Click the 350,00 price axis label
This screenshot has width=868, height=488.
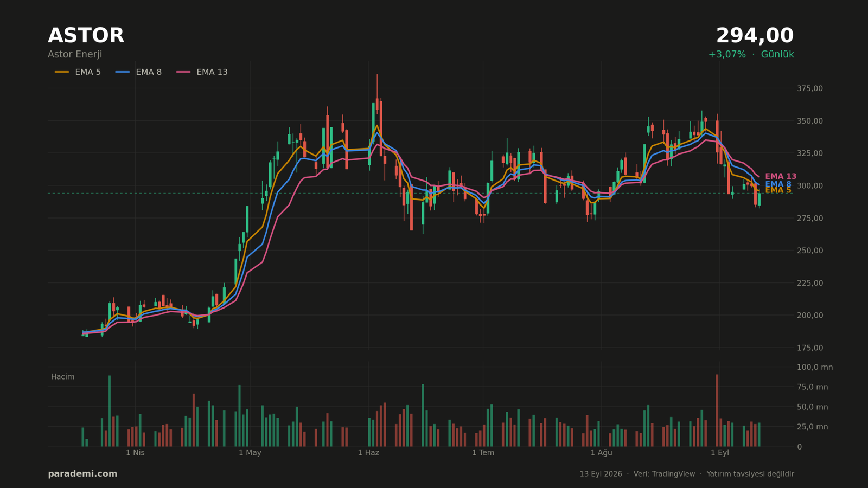(x=809, y=121)
